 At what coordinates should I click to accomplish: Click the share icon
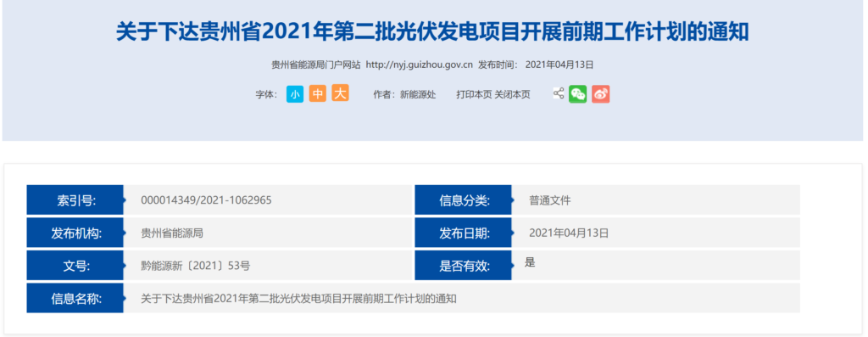pyautogui.click(x=559, y=93)
